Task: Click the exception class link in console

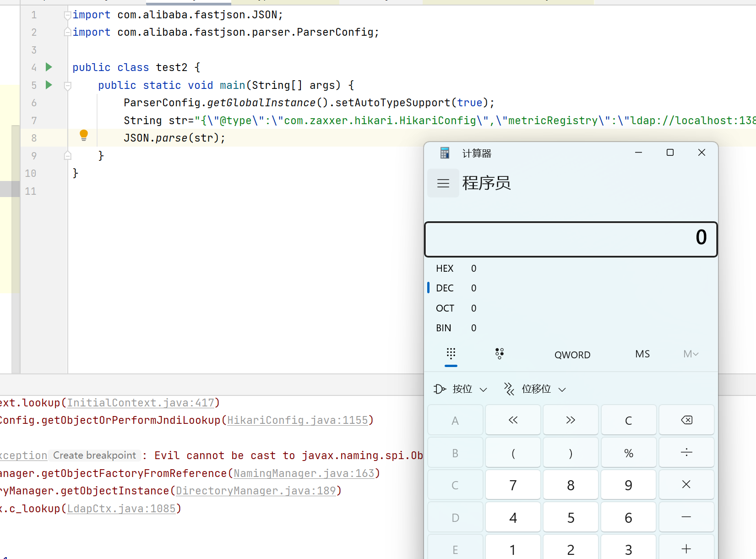Action: [23, 455]
